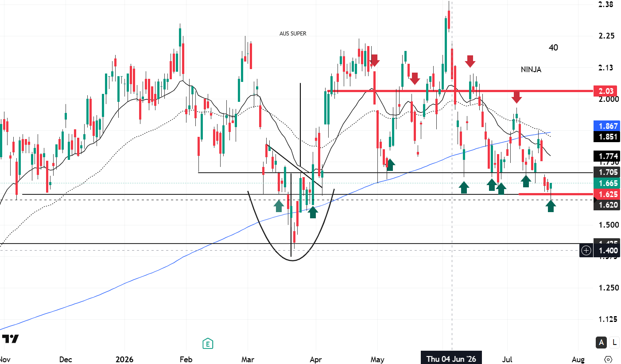Click the 1.705 price label
Viewport: 621px width, 364px height.
[x=606, y=172]
